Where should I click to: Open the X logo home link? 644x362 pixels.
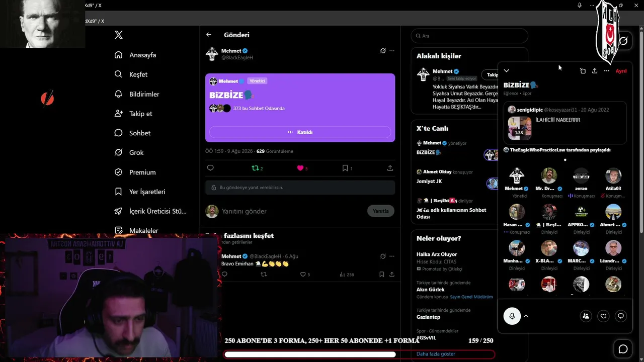pos(119,35)
